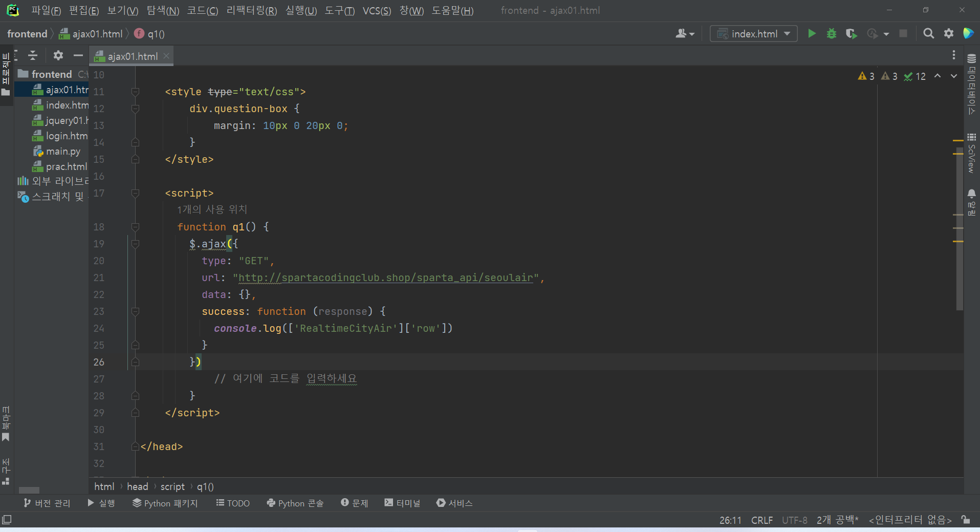Open the 알림 notifications panel
Screen dimensions: 980x532
(971, 202)
